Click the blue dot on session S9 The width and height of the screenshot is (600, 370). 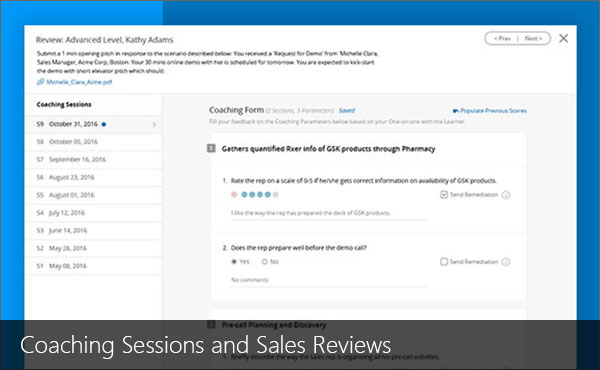pos(104,124)
